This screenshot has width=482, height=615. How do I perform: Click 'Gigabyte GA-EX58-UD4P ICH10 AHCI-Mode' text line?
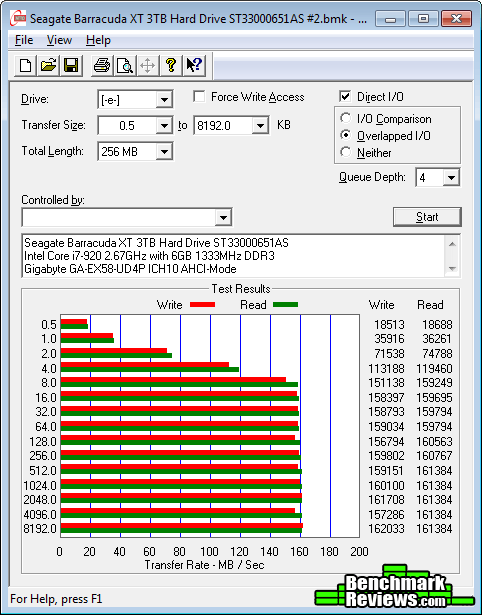(x=130, y=269)
